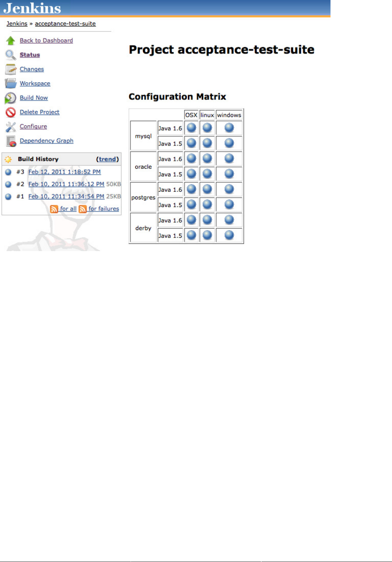The image size is (392, 562).
Task: Open the Changes link in sidebar
Action: pos(32,69)
